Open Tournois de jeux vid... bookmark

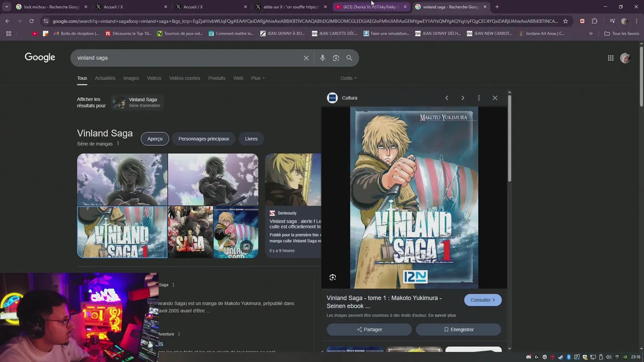coord(180,34)
